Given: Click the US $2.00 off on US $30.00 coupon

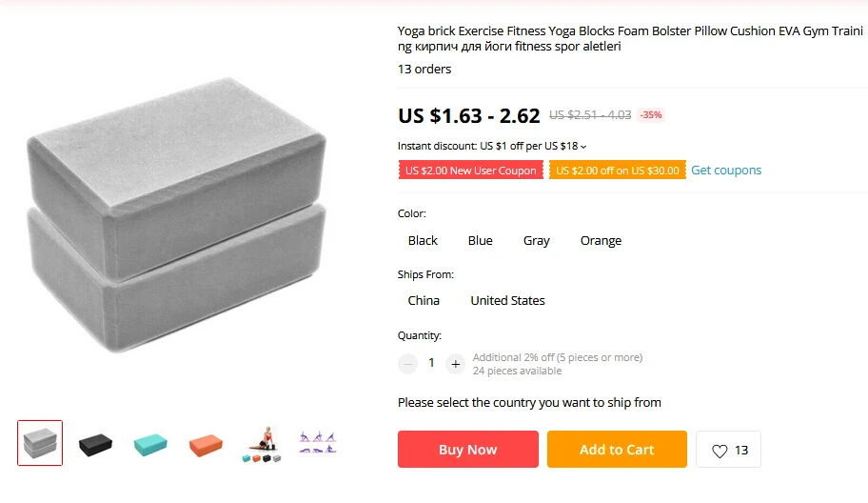Looking at the screenshot, I should pyautogui.click(x=618, y=171).
